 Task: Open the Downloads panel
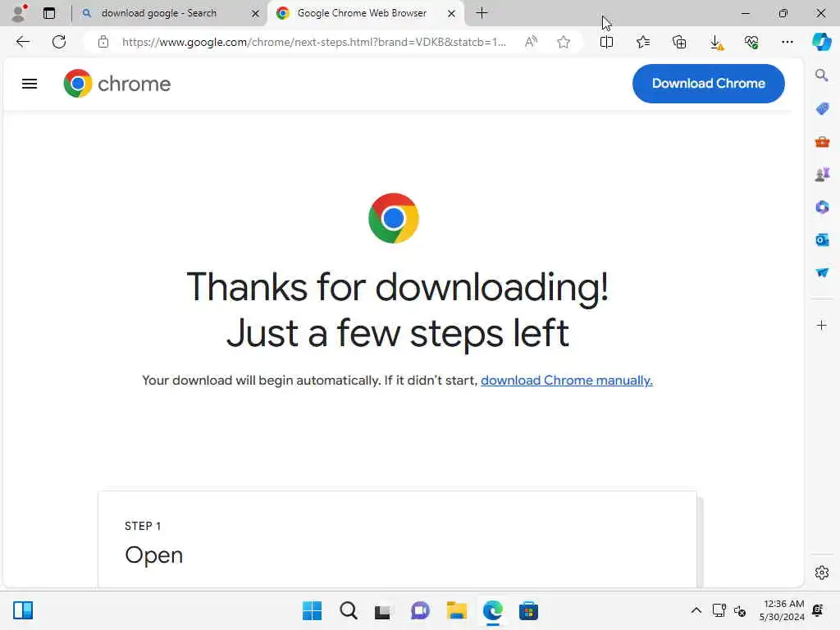pos(715,43)
